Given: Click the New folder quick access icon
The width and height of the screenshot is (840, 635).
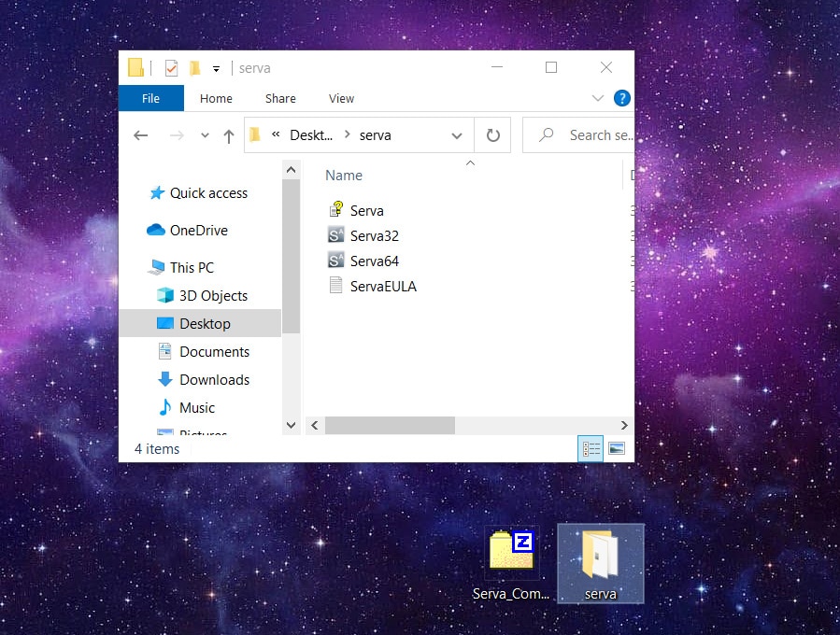Looking at the screenshot, I should coord(194,68).
